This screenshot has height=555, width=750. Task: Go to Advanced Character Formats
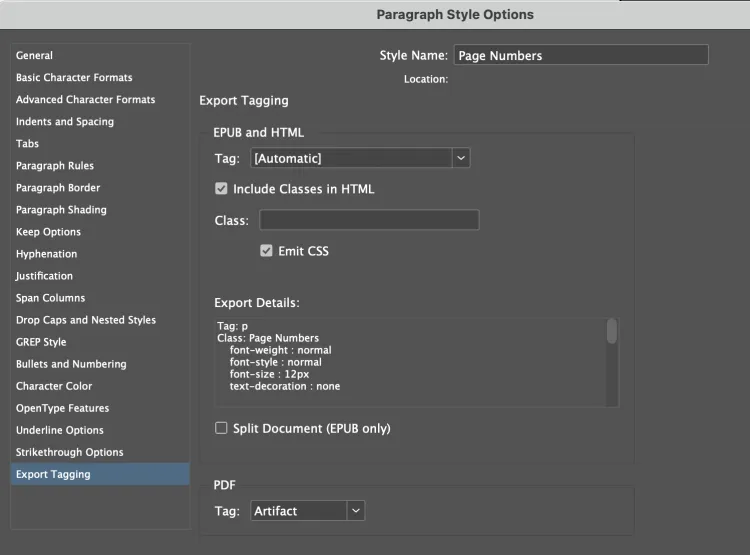click(85, 100)
